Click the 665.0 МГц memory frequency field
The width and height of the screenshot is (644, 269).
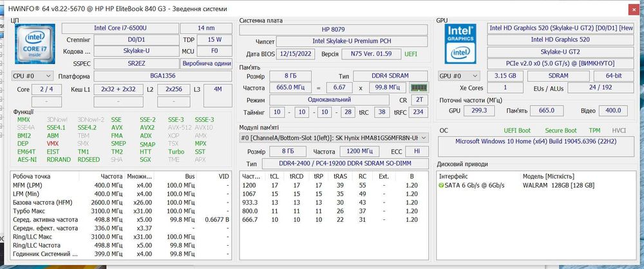coord(290,88)
